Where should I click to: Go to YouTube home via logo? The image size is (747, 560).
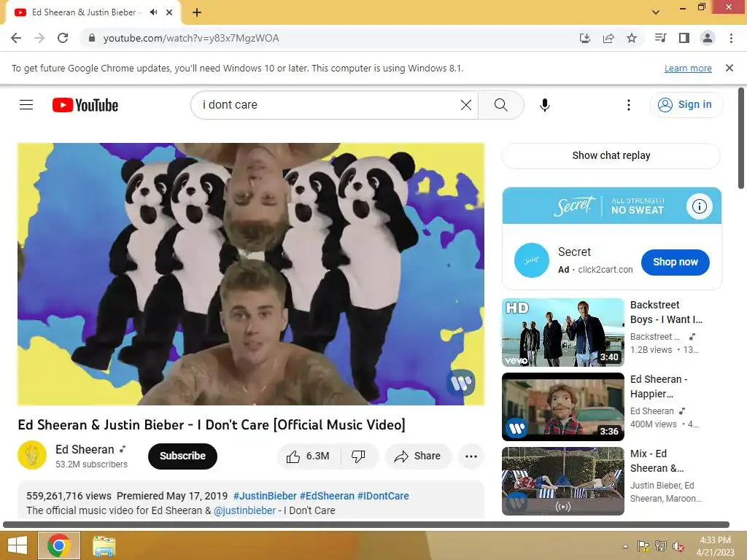(x=85, y=105)
